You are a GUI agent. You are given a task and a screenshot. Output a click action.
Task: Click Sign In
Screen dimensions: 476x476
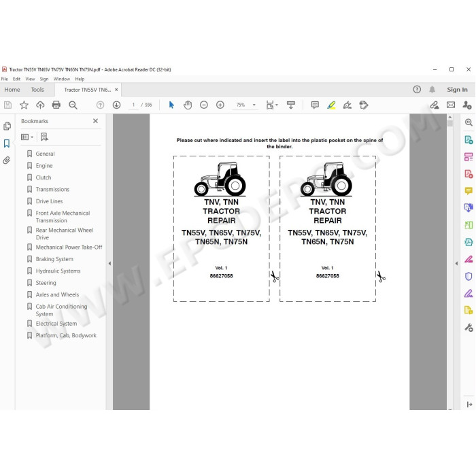(457, 90)
